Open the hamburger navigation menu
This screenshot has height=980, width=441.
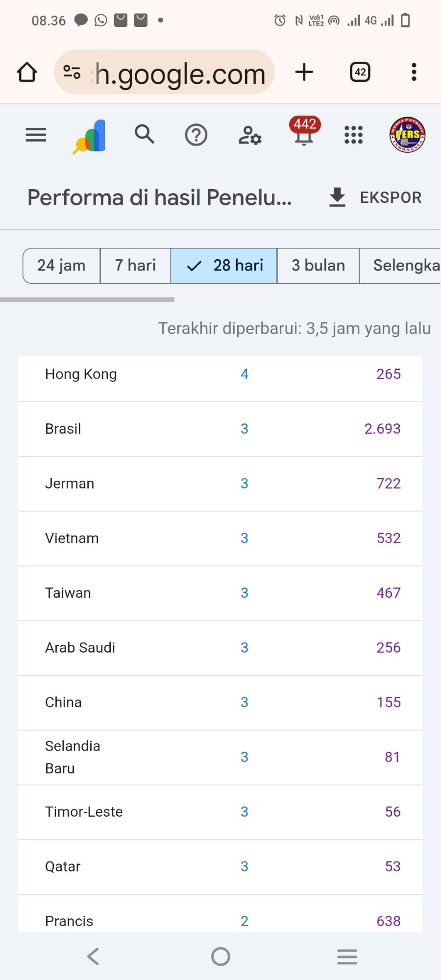tap(36, 135)
